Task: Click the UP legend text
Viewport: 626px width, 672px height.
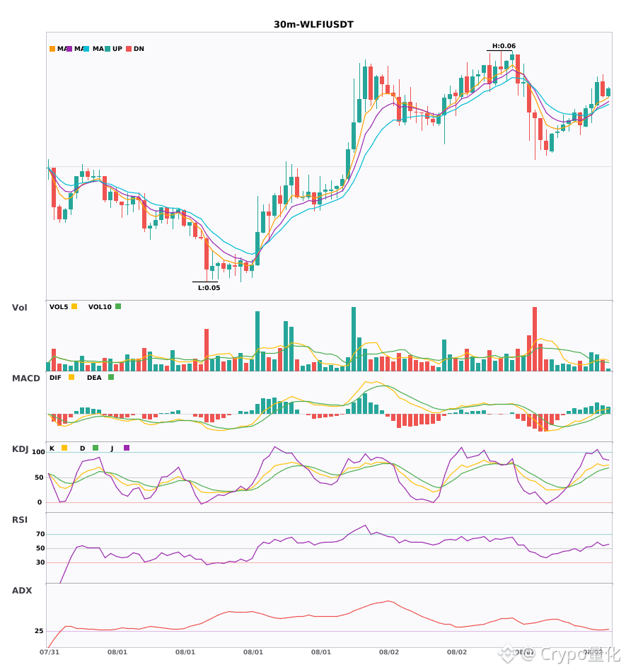Action: click(117, 49)
